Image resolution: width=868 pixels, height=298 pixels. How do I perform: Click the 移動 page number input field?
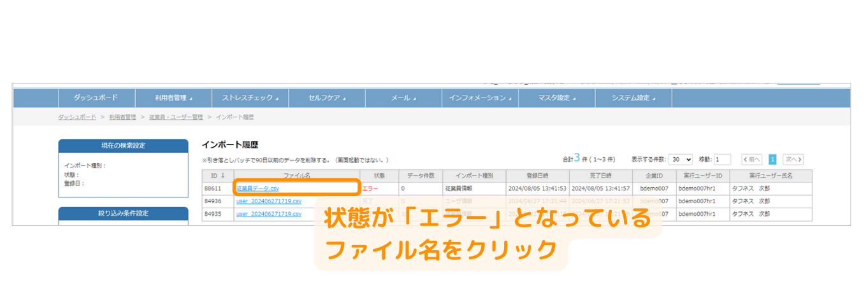click(722, 159)
